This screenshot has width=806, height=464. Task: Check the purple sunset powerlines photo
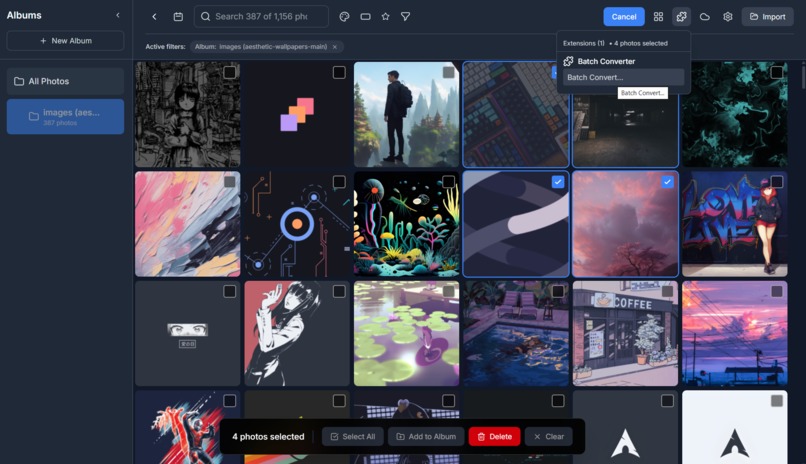777,291
